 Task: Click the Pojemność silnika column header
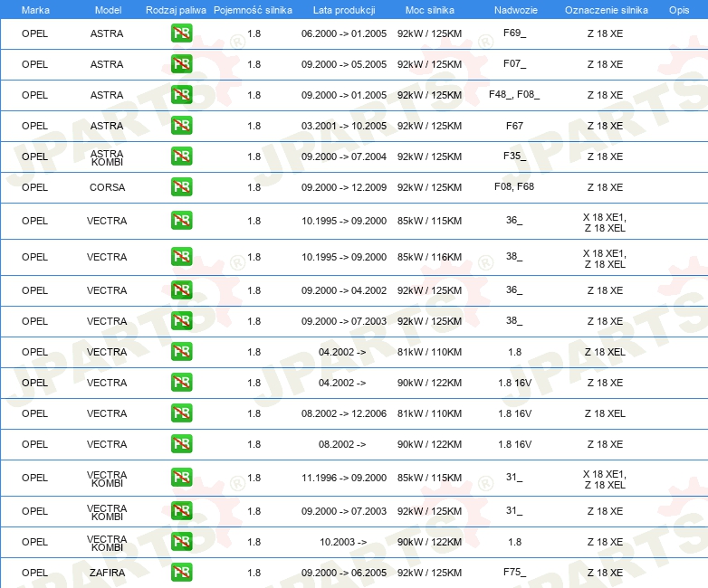[x=253, y=10]
